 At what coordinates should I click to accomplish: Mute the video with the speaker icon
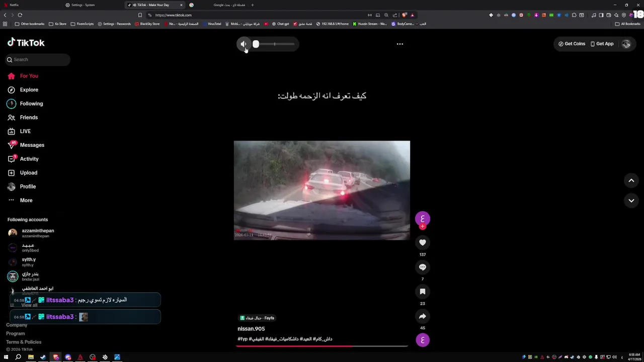(244, 44)
